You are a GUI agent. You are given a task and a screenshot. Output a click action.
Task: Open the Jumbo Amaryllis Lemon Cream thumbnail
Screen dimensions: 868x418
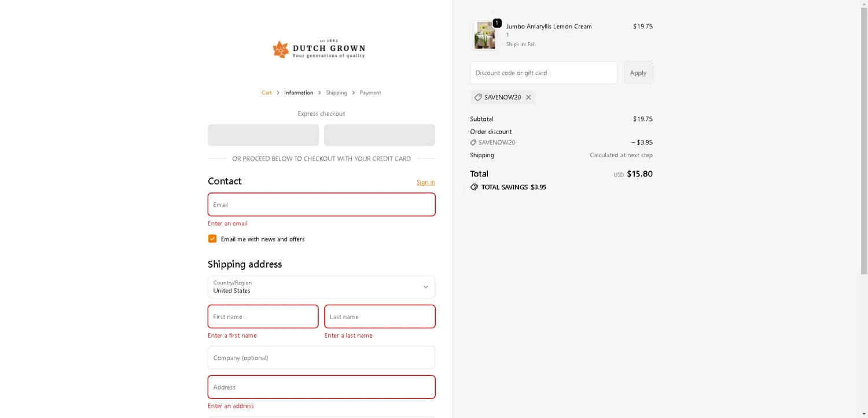point(484,36)
